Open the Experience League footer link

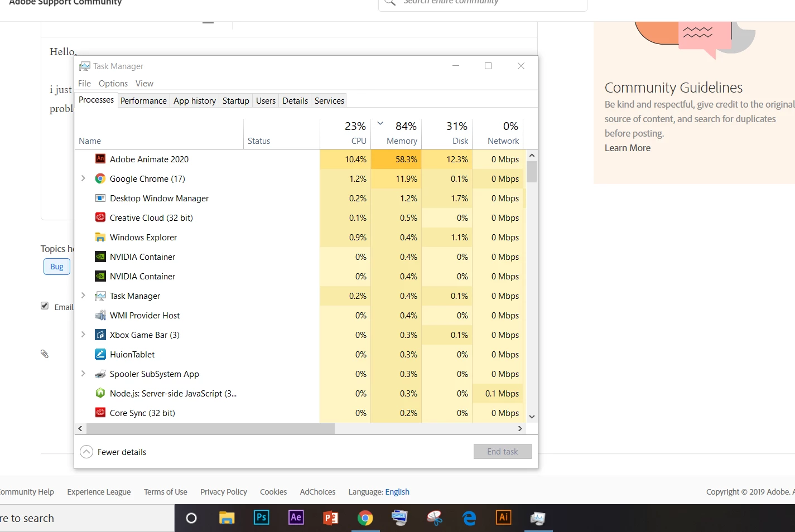[x=99, y=492]
